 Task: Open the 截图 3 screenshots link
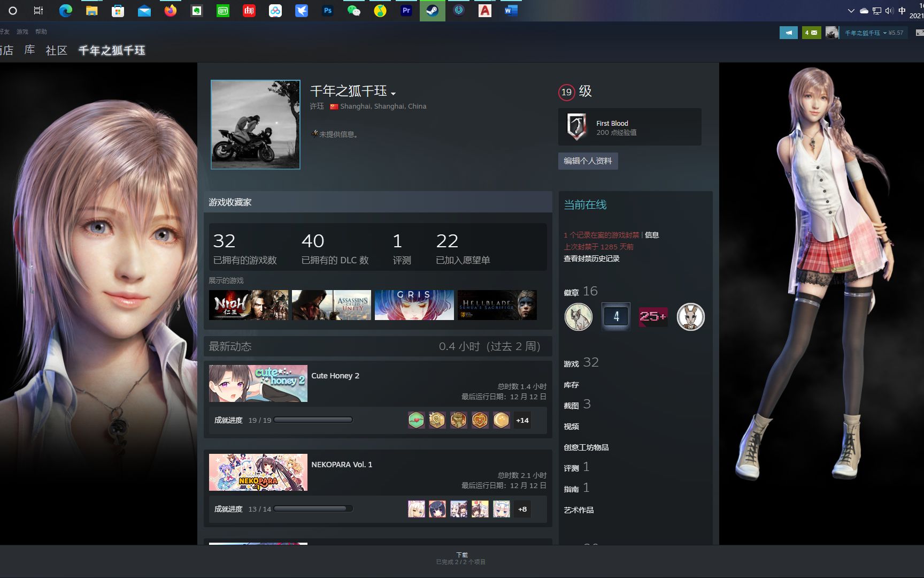pyautogui.click(x=577, y=405)
